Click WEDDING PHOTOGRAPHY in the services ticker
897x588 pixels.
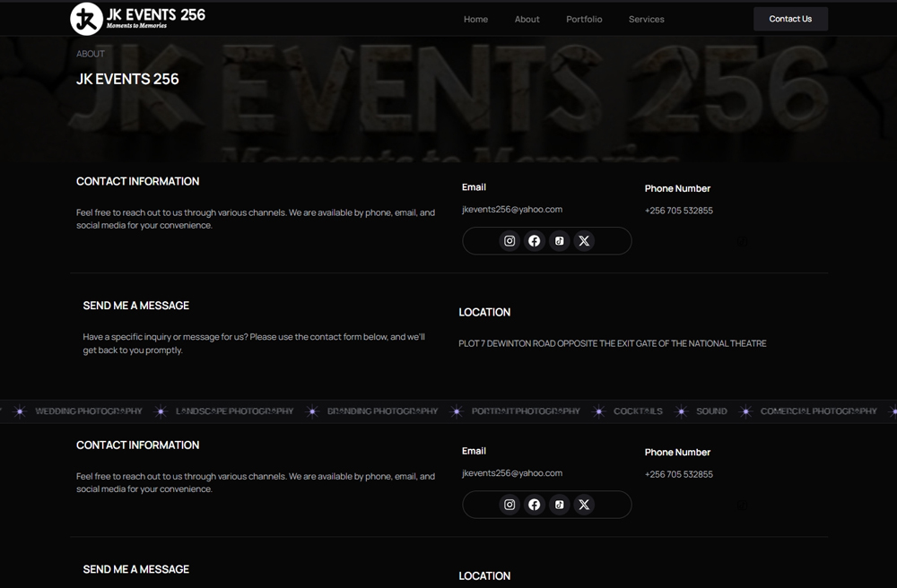89,411
